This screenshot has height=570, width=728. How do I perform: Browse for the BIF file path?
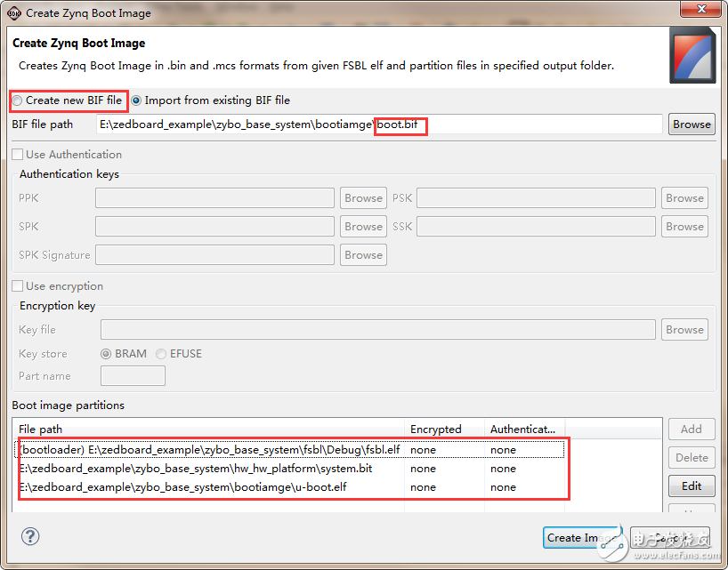pos(691,124)
